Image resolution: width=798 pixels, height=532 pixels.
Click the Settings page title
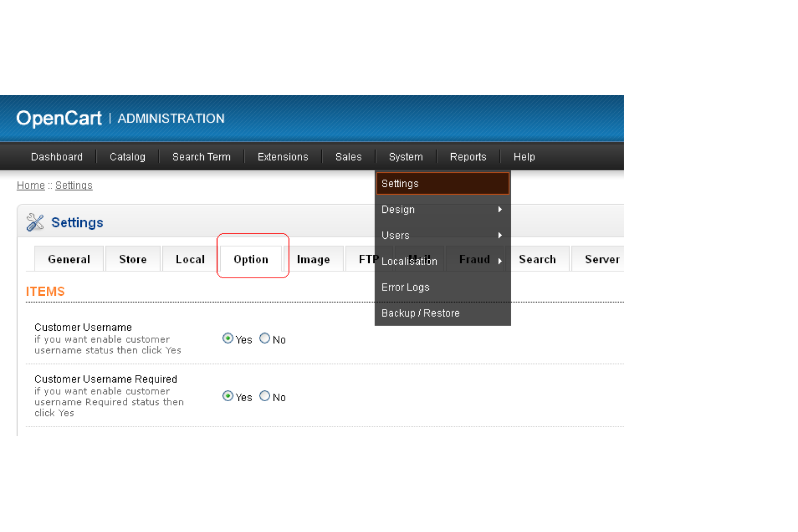tap(77, 222)
